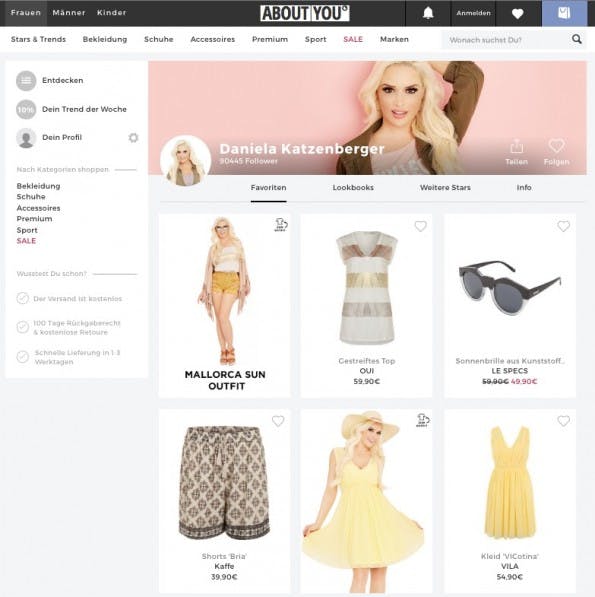Viewport: 595px width, 597px height.
Task: Open the shopping bag icon
Action: (564, 13)
